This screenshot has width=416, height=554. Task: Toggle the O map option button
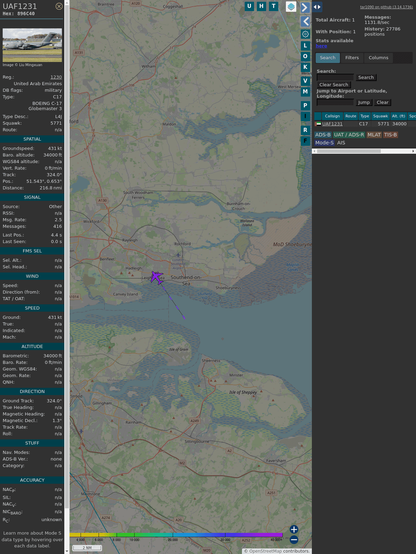pos(305,56)
